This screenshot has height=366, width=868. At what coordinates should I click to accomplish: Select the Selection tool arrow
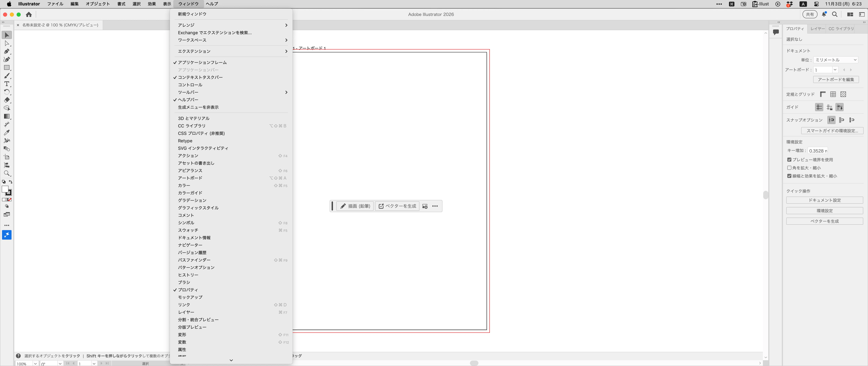[7, 35]
